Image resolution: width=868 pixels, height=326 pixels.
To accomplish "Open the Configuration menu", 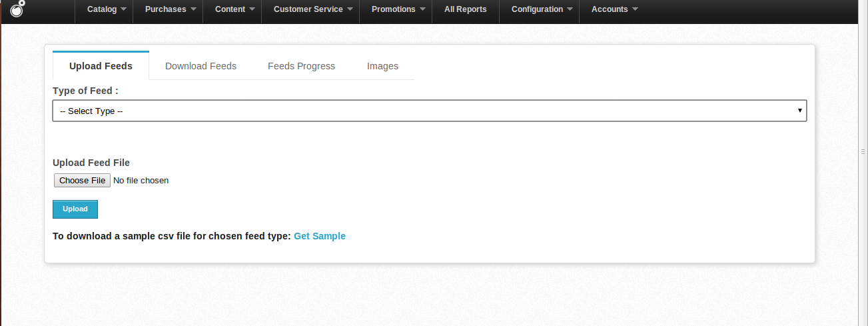I will pyautogui.click(x=539, y=9).
